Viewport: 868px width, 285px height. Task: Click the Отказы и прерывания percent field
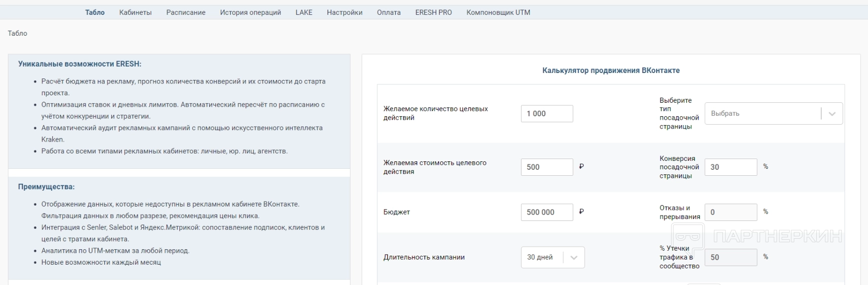tap(731, 212)
